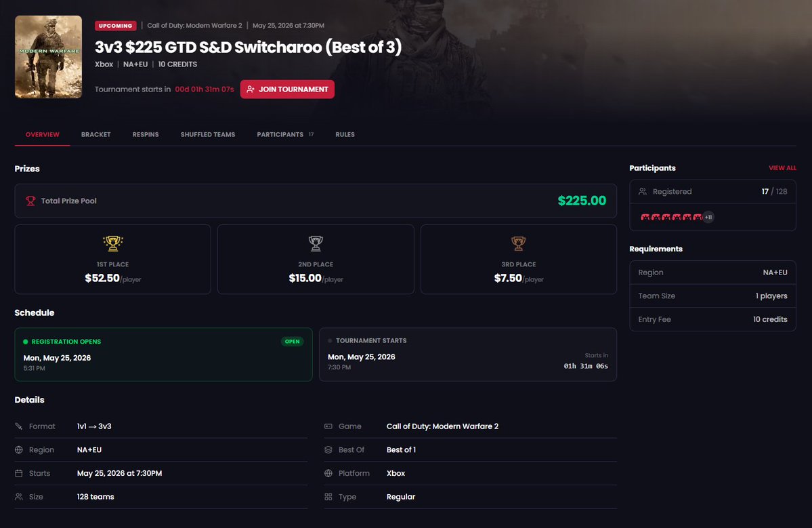Click the Registration Opens schedule card
812x528 pixels.
coord(164,354)
